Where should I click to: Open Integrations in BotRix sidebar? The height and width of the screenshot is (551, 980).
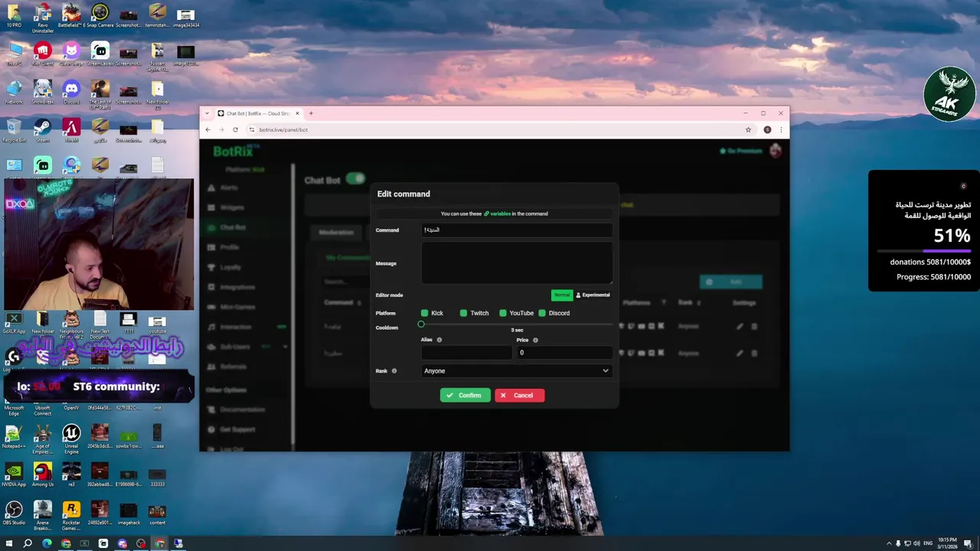(x=237, y=287)
